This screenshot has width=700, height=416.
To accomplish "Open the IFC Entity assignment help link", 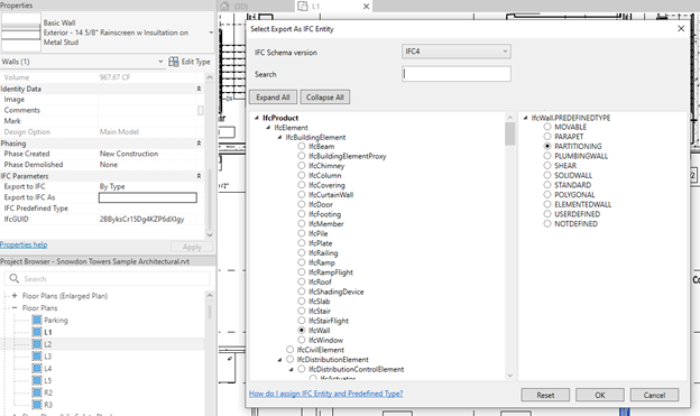I will tap(325, 394).
